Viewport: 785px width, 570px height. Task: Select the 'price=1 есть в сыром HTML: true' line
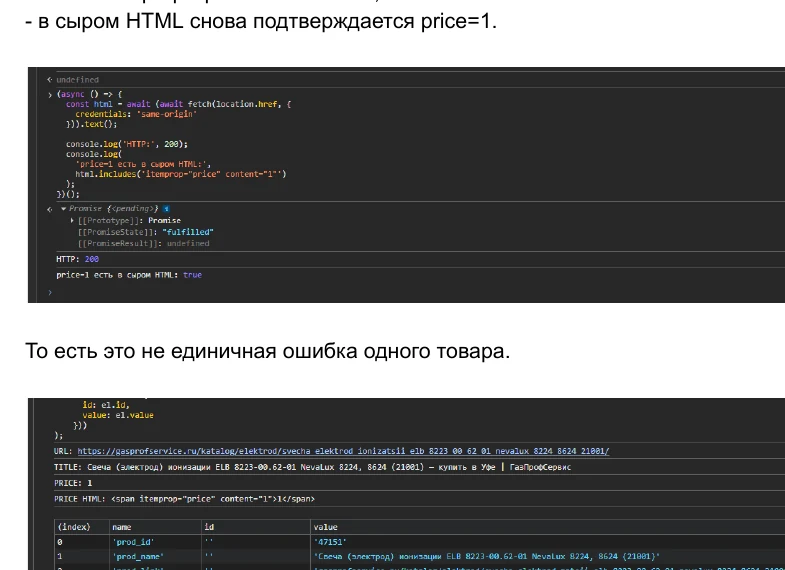pyautogui.click(x=129, y=275)
